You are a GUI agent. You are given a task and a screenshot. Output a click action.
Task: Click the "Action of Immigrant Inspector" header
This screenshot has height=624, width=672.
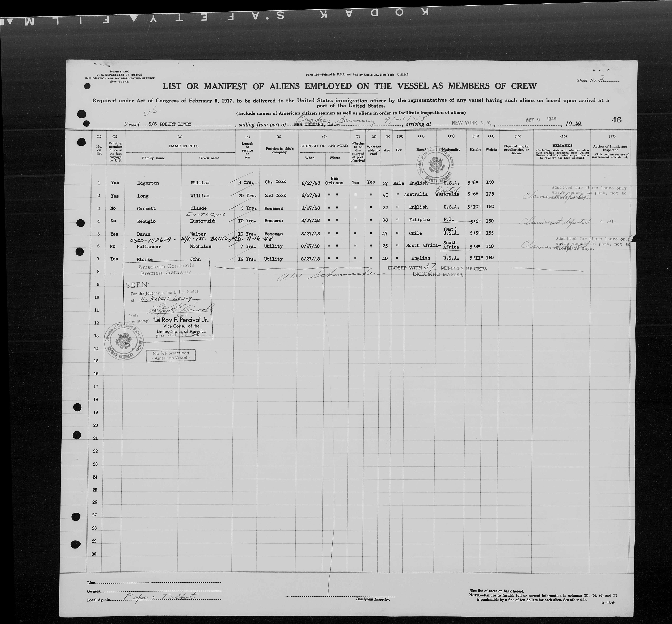coord(610,148)
